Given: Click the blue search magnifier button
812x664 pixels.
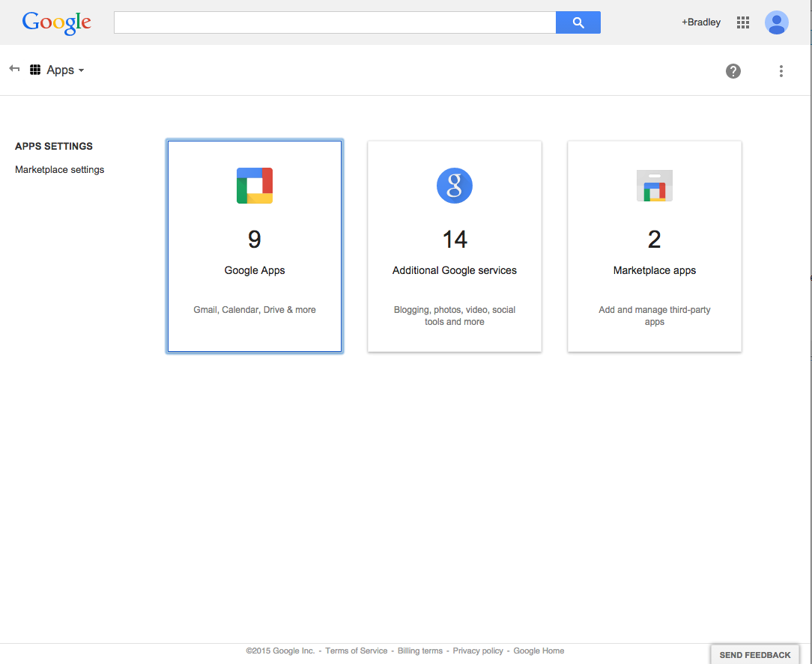Looking at the screenshot, I should click(x=578, y=22).
